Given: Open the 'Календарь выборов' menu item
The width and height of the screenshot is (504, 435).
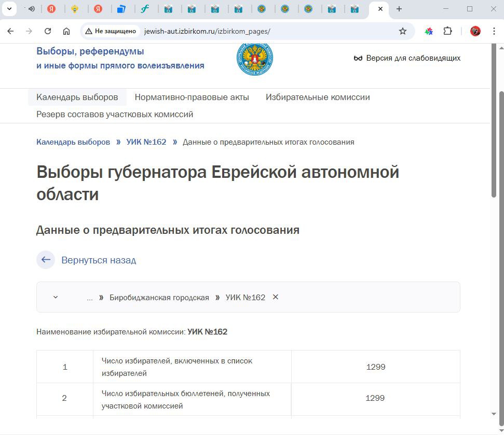Looking at the screenshot, I should pos(77,97).
